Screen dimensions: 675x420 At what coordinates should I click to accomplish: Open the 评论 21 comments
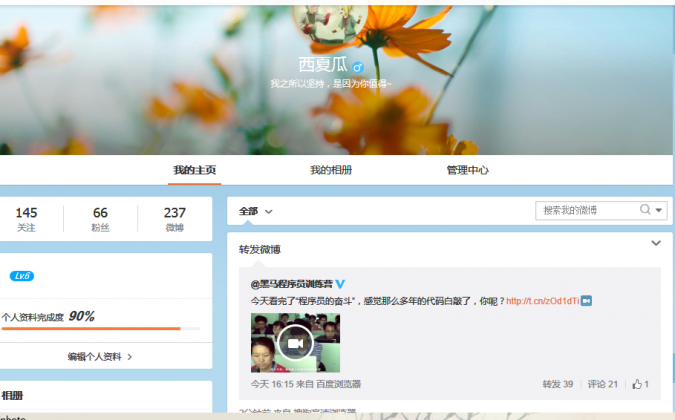click(x=602, y=384)
